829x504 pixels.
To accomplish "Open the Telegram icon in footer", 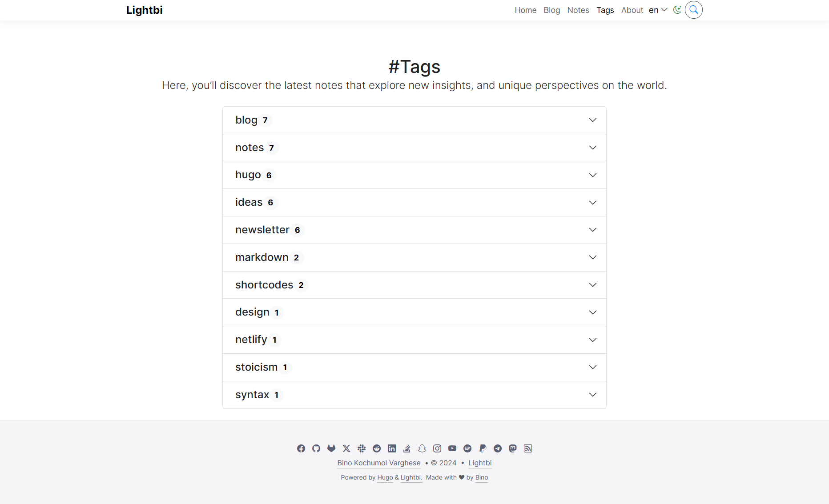I will click(498, 448).
